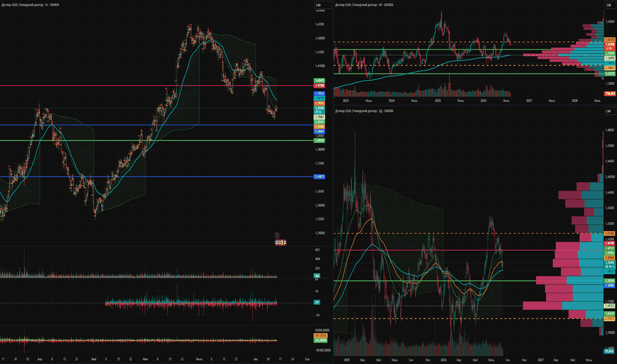Viewport: 617px width, 364px height.
Task: Click 1,44000 on daily price scale
Action: tap(610, 193)
